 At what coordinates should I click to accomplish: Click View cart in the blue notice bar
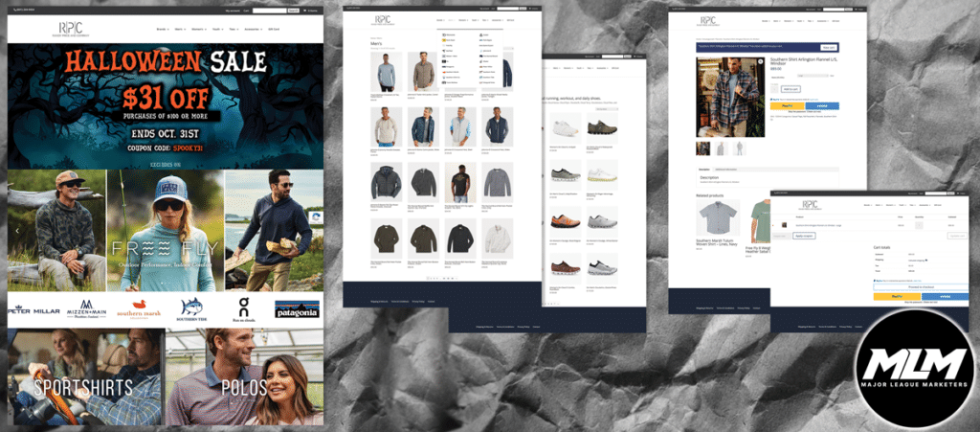tap(828, 48)
